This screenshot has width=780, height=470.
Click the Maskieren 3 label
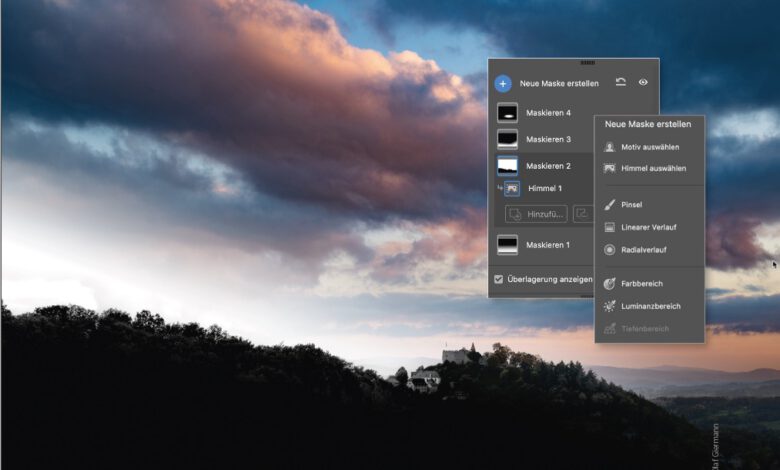click(548, 139)
